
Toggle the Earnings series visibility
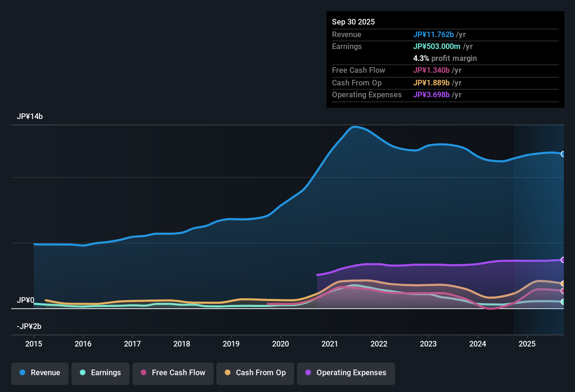tap(100, 373)
